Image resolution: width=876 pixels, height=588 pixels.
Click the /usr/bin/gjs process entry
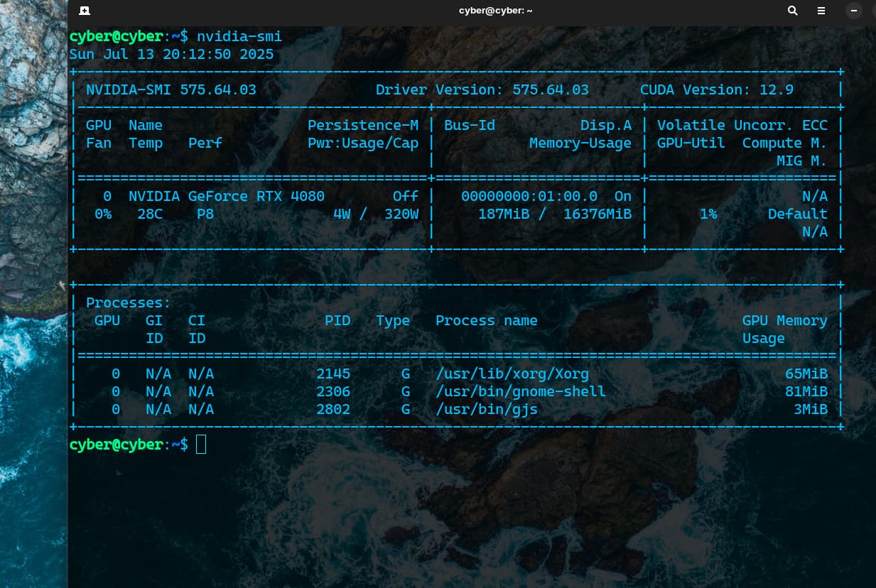(487, 410)
